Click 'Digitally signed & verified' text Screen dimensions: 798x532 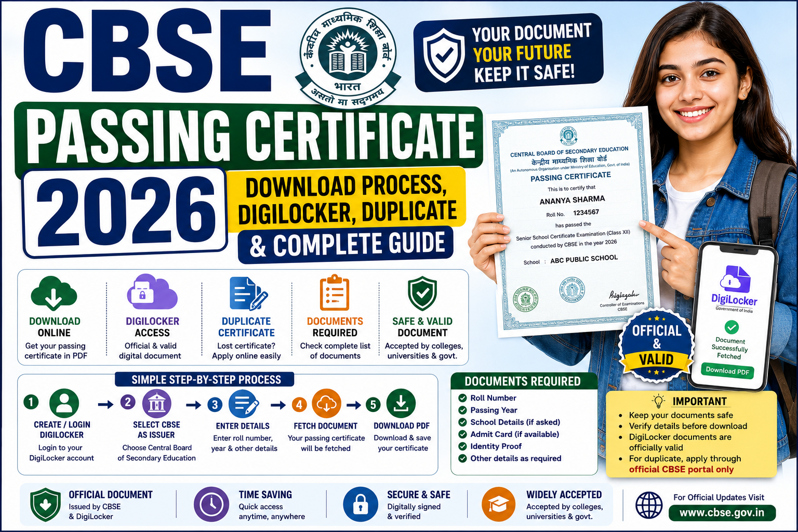[x=414, y=511]
